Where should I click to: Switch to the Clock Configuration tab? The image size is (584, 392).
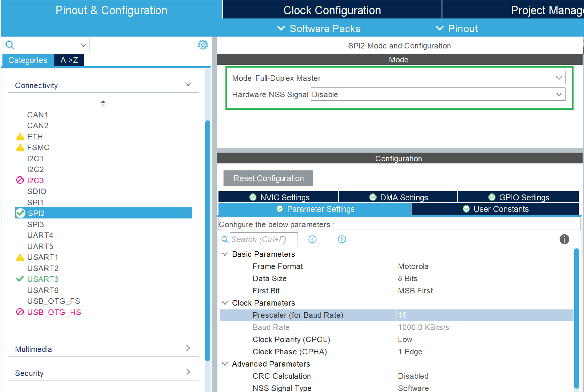[332, 10]
